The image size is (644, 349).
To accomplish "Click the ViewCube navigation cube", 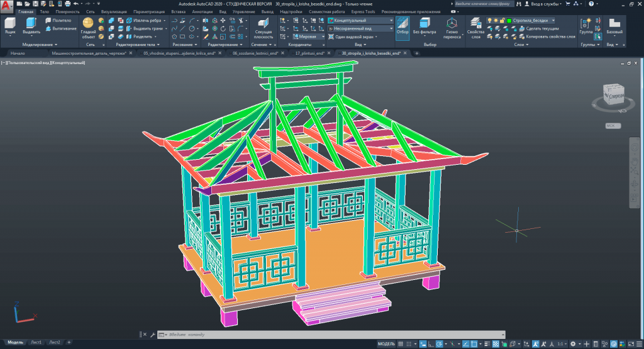I will point(614,96).
